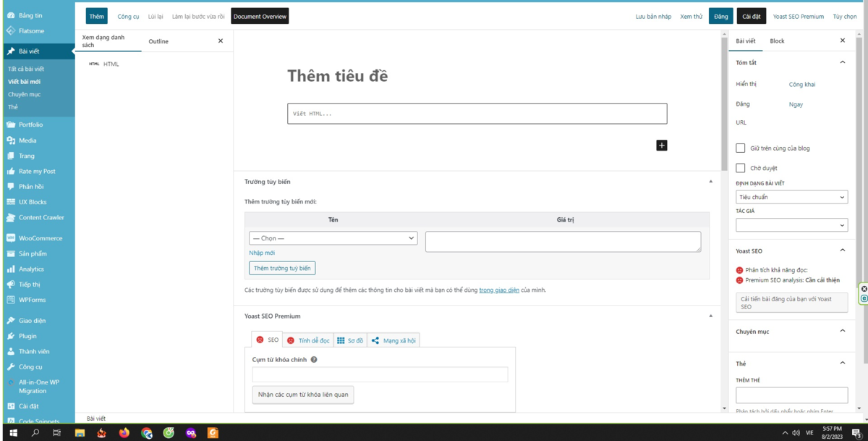
Task: Follow the Nhập mới link
Action: [262, 253]
